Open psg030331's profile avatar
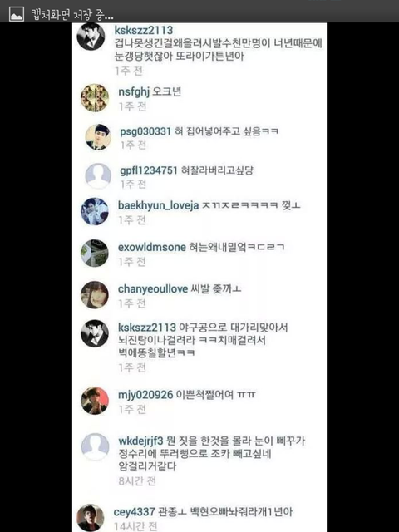Image resolution: width=399 pixels, height=532 pixels. click(98, 137)
